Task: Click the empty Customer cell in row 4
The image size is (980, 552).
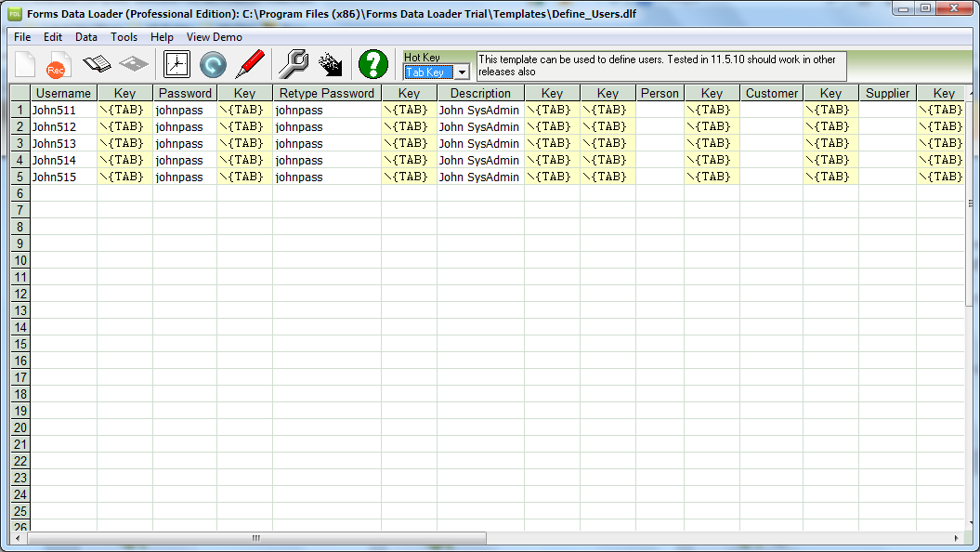Action: (772, 160)
